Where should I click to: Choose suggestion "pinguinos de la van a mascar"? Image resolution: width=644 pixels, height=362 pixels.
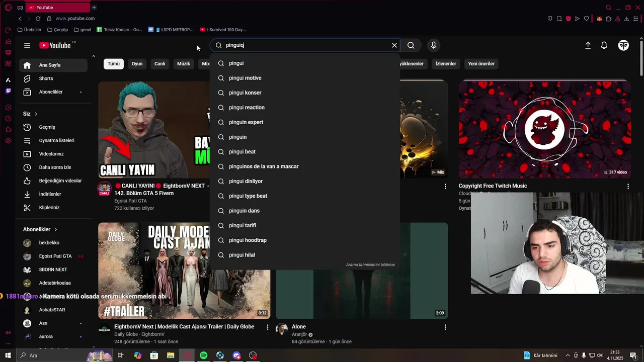pos(305,166)
